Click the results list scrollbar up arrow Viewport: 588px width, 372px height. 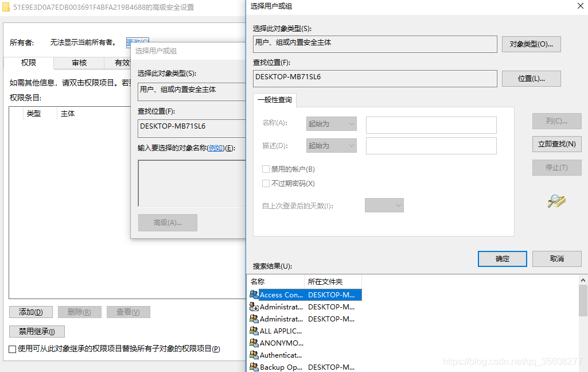pos(583,280)
